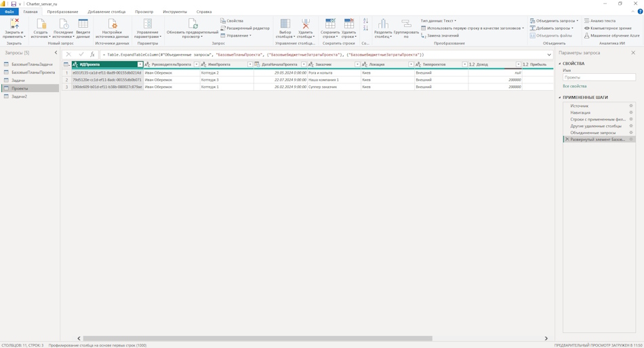Click the Все свойства link
Viewport: 644px width, 348px height.
click(574, 86)
